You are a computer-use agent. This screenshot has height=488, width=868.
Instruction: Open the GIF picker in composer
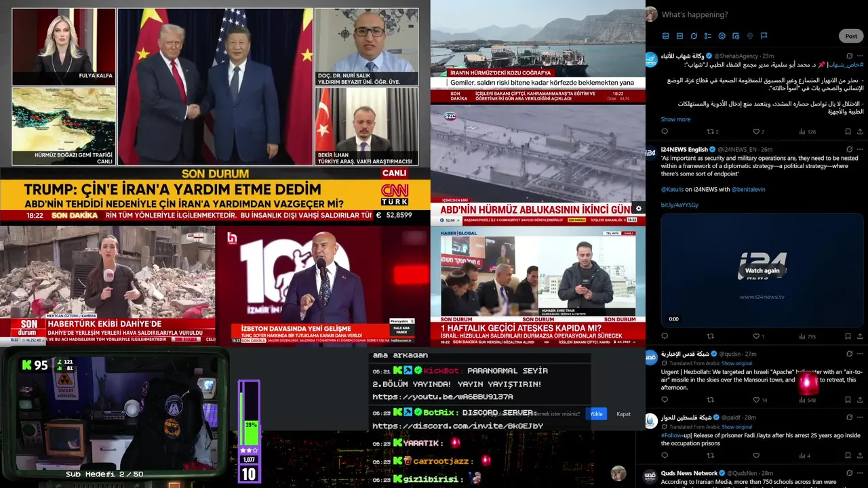click(679, 36)
